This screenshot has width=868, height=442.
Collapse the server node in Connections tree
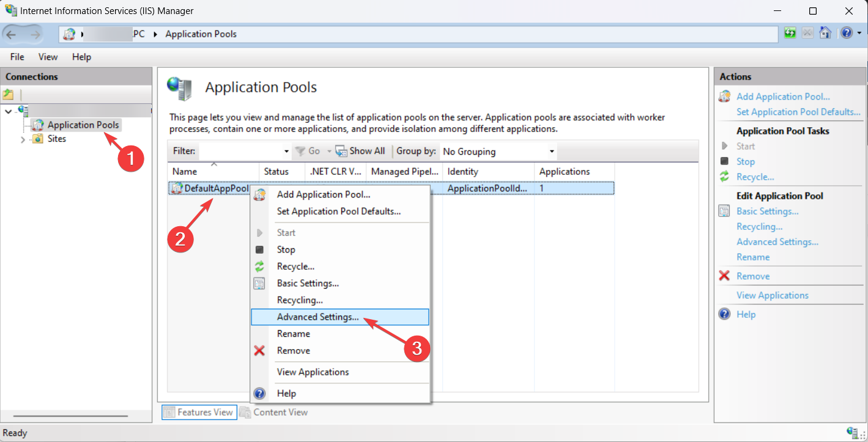click(x=8, y=111)
